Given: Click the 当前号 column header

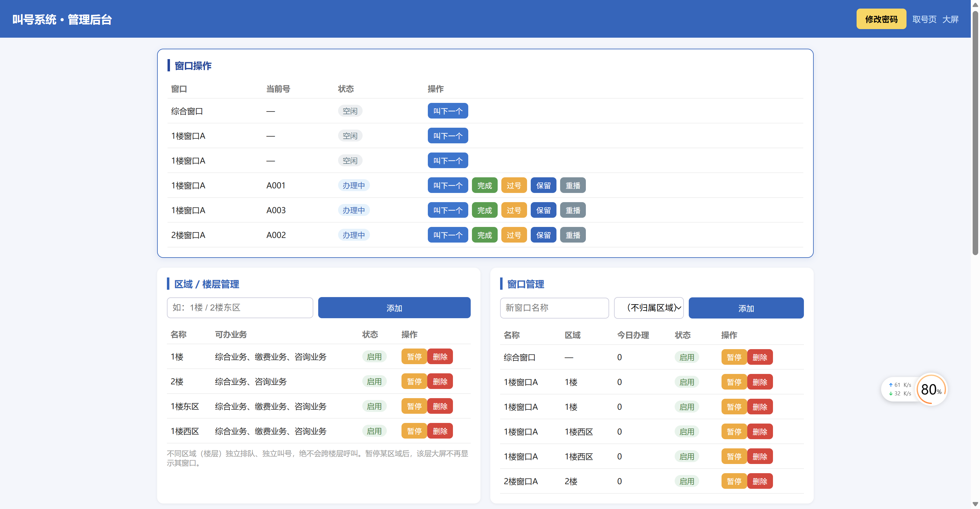Looking at the screenshot, I should [x=278, y=89].
